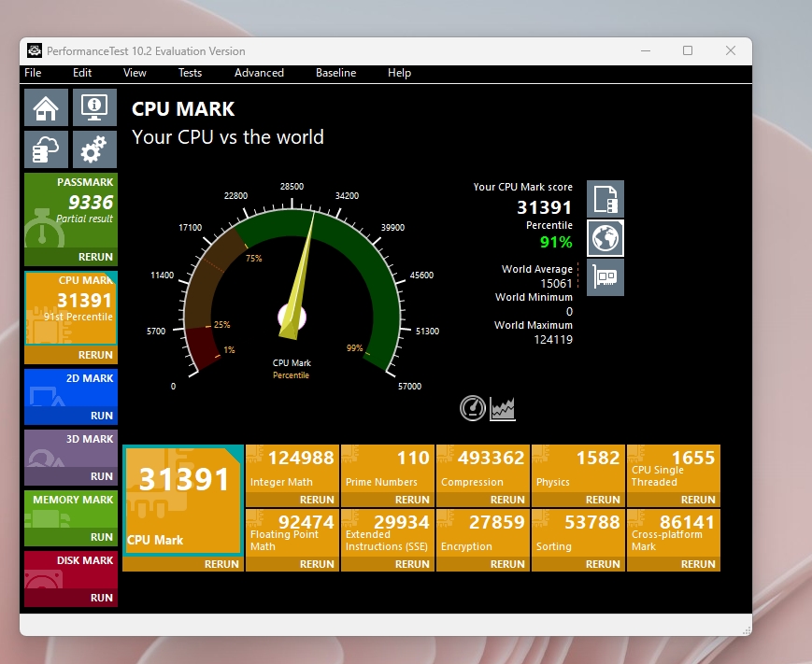Viewport: 812px width, 664px height.
Task: Select the world globe comparison icon
Action: click(605, 238)
